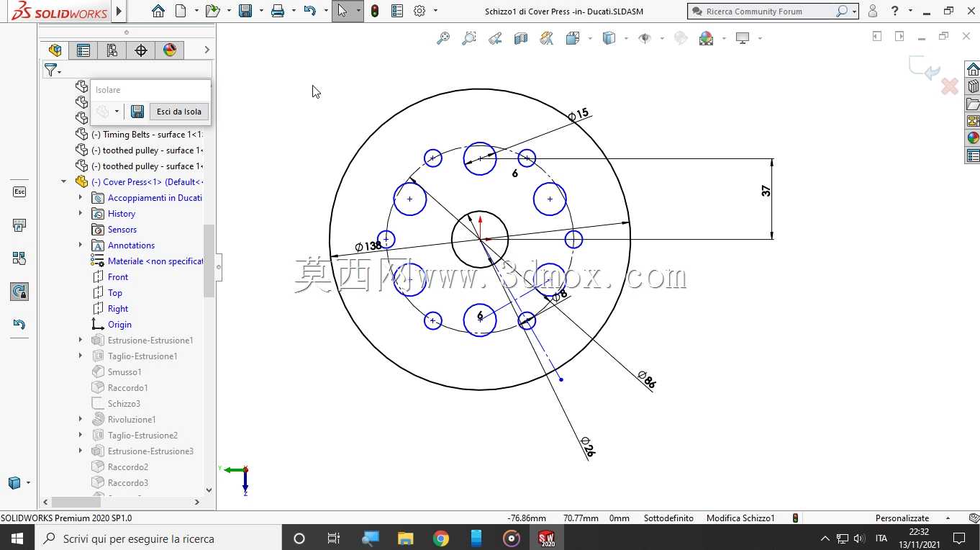Viewport: 980px width, 550px height.
Task: Open Appearances sphere icon in task pane
Action: pyautogui.click(x=973, y=138)
